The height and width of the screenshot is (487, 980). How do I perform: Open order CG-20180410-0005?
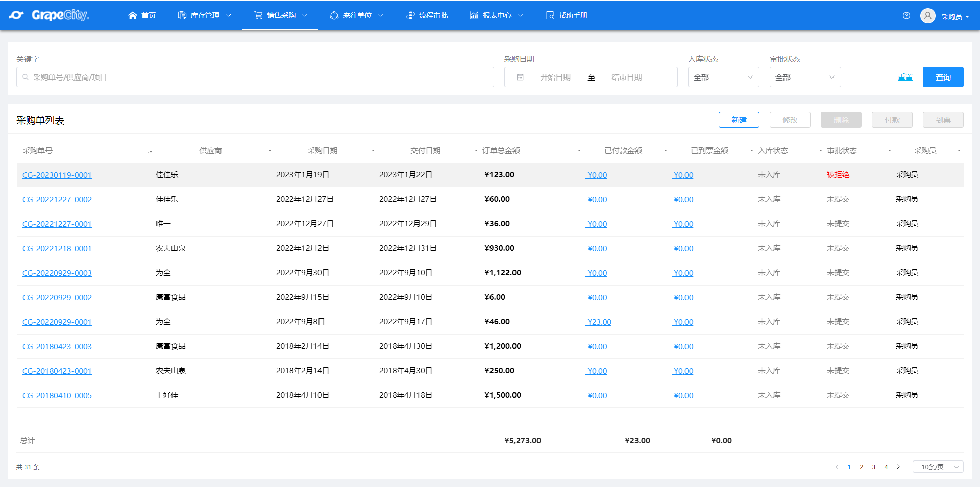57,395
